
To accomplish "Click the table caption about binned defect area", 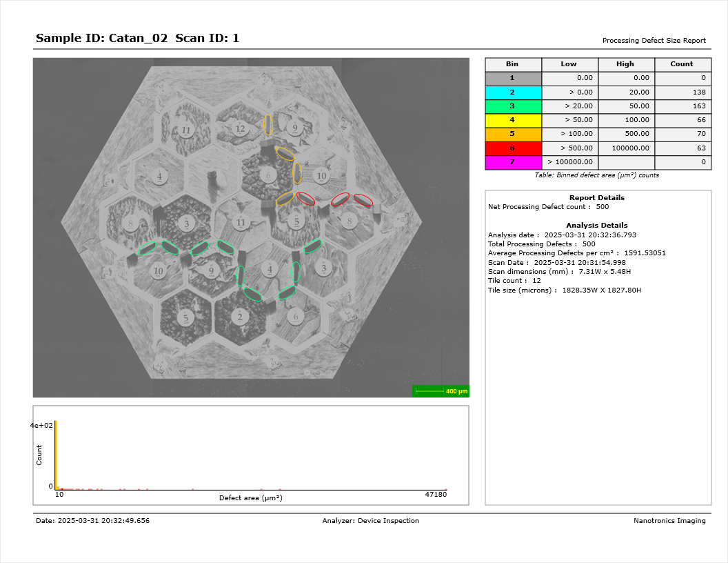I will point(596,175).
